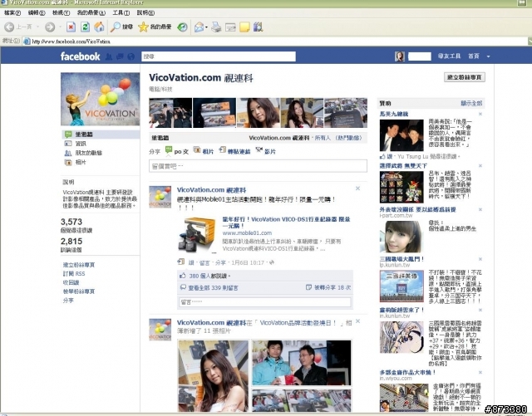532x416 pixels.
Task: Open Back button history dropdown arrow
Action: pos(37,27)
